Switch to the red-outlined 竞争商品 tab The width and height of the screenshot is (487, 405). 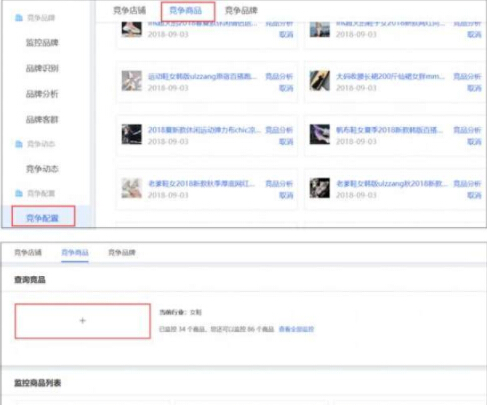pos(188,11)
